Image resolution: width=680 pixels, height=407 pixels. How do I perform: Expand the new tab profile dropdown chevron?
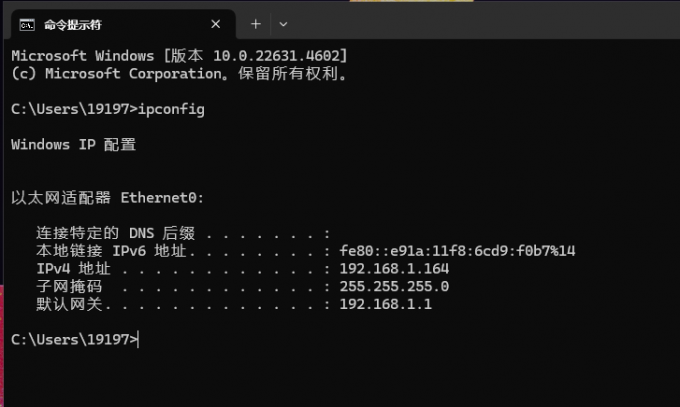point(283,24)
